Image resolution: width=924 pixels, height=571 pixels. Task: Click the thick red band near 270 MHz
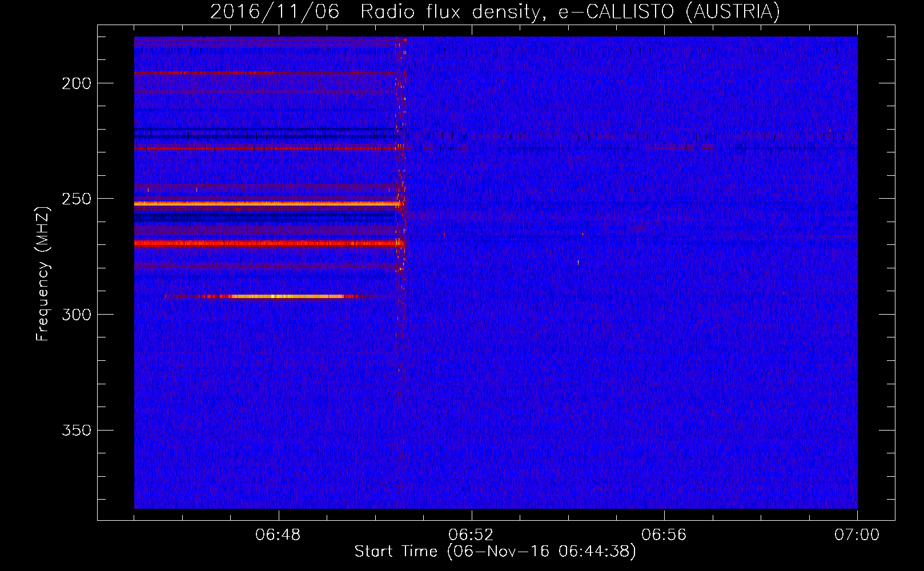pos(268,243)
